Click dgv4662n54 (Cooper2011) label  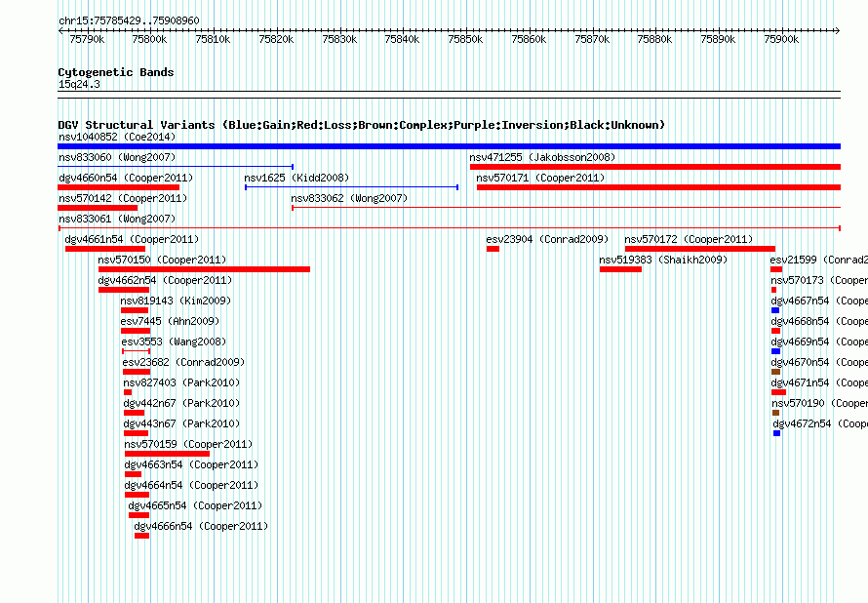coord(165,280)
